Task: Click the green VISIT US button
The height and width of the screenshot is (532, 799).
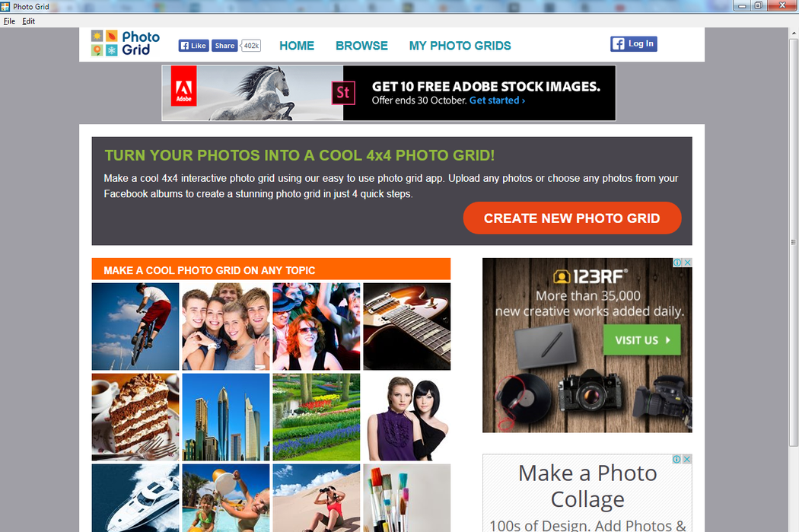Action: click(641, 340)
